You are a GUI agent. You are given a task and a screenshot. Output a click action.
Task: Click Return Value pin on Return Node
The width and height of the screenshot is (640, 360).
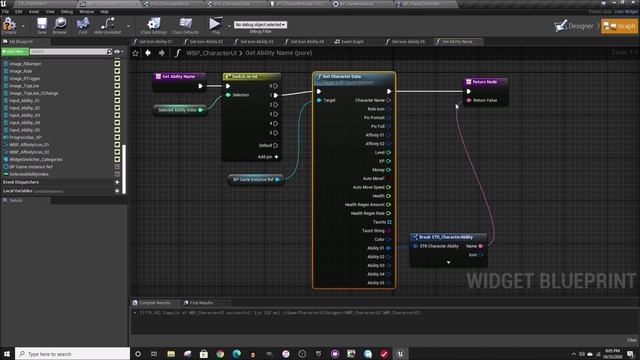point(469,100)
